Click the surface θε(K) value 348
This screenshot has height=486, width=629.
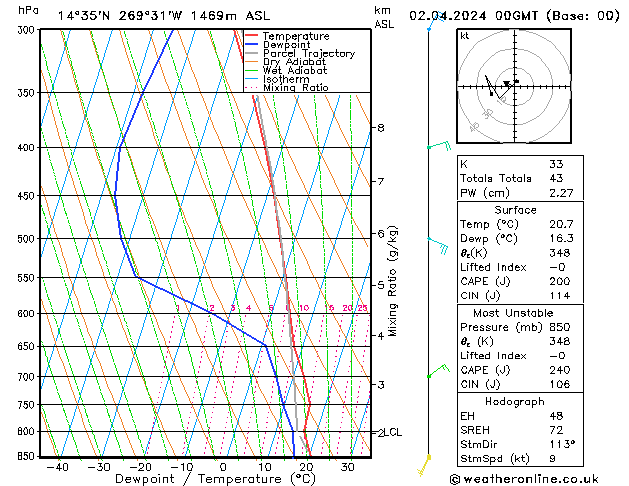(x=560, y=253)
